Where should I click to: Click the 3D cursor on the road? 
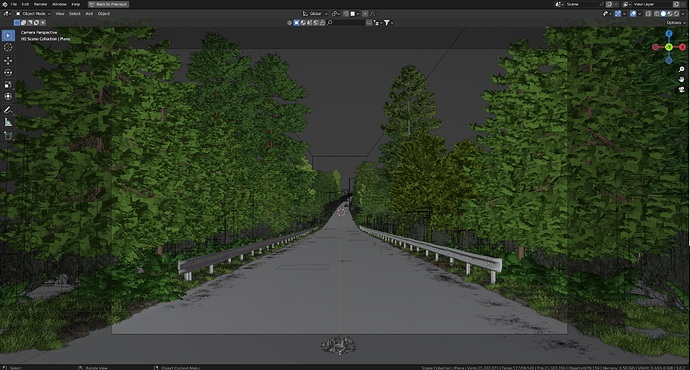click(341, 212)
